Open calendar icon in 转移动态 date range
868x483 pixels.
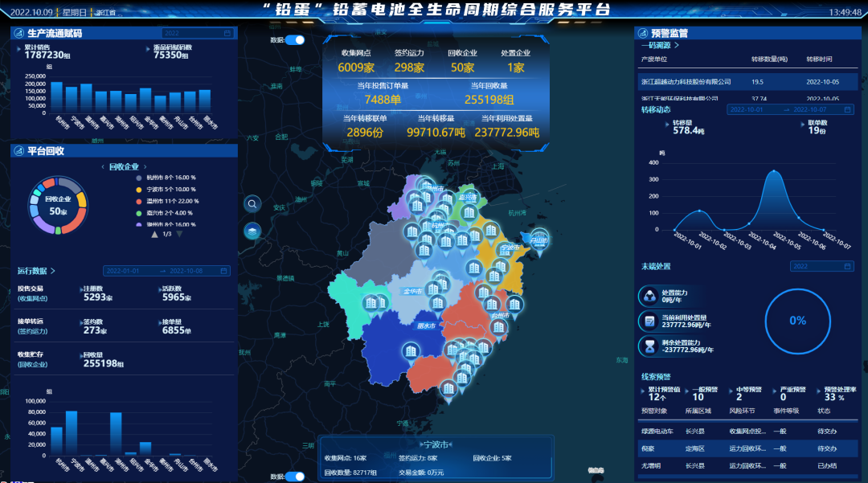click(847, 109)
